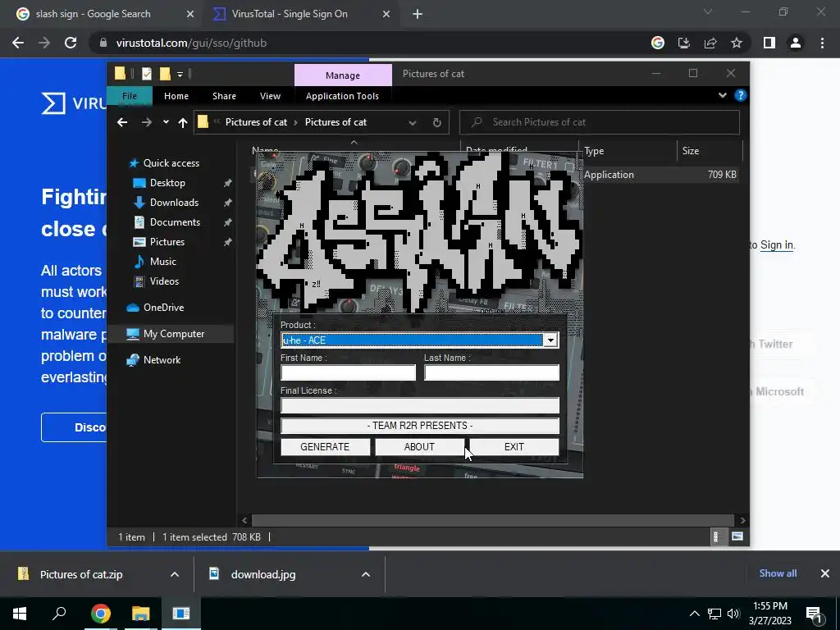Switch to large icons view in status bar

click(x=737, y=536)
